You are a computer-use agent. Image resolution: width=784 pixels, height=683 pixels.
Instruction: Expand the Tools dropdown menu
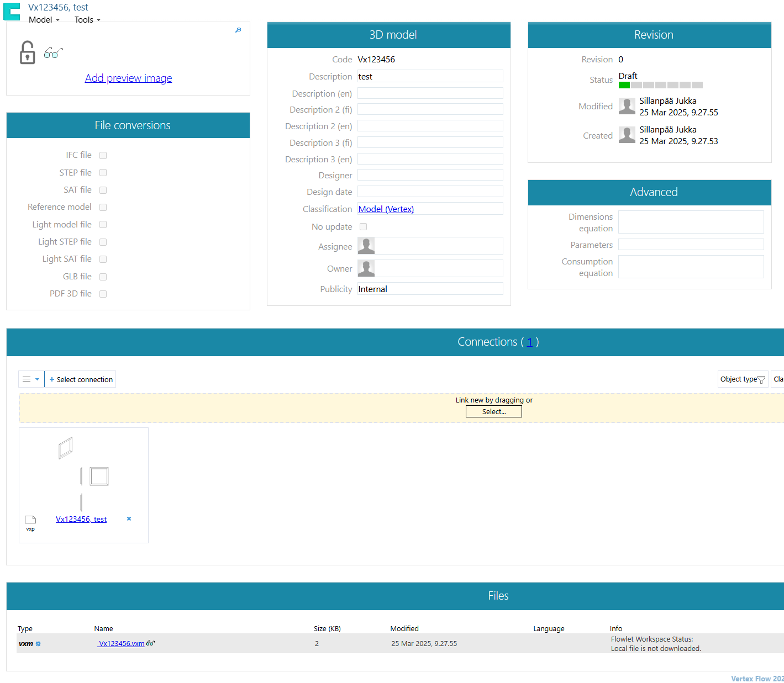coord(87,20)
